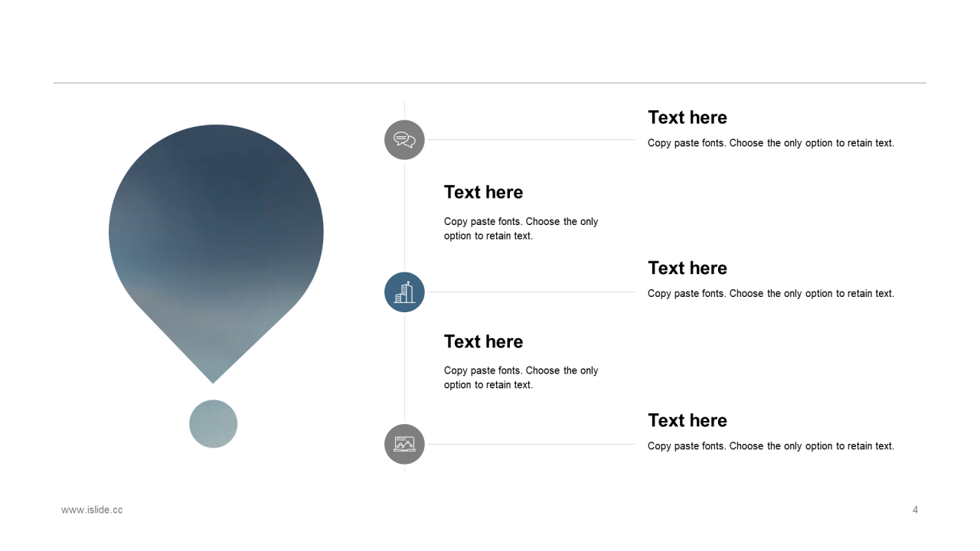Select the horizontal line beside laptop icon
Viewport: 980px width, 551px height.
[x=531, y=445]
